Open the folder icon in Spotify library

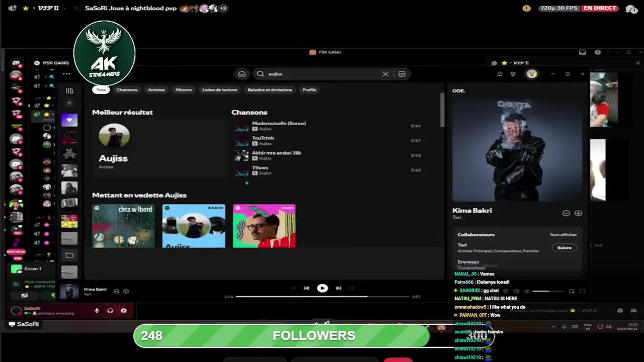coord(69,255)
